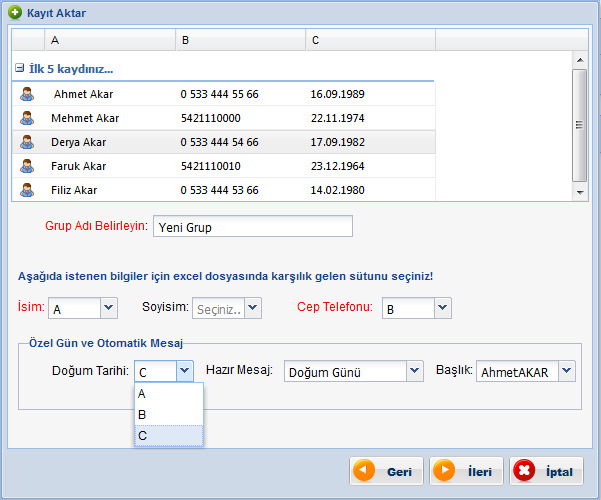Open the İsim column dropdown
This screenshot has height=500, width=601.
pos(109,308)
